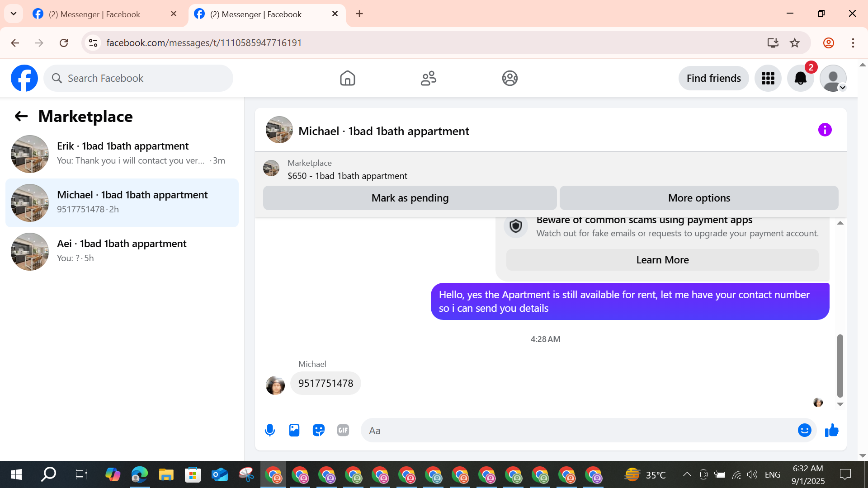
Task: Open Aei's apartment conversation
Action: pyautogui.click(x=122, y=252)
